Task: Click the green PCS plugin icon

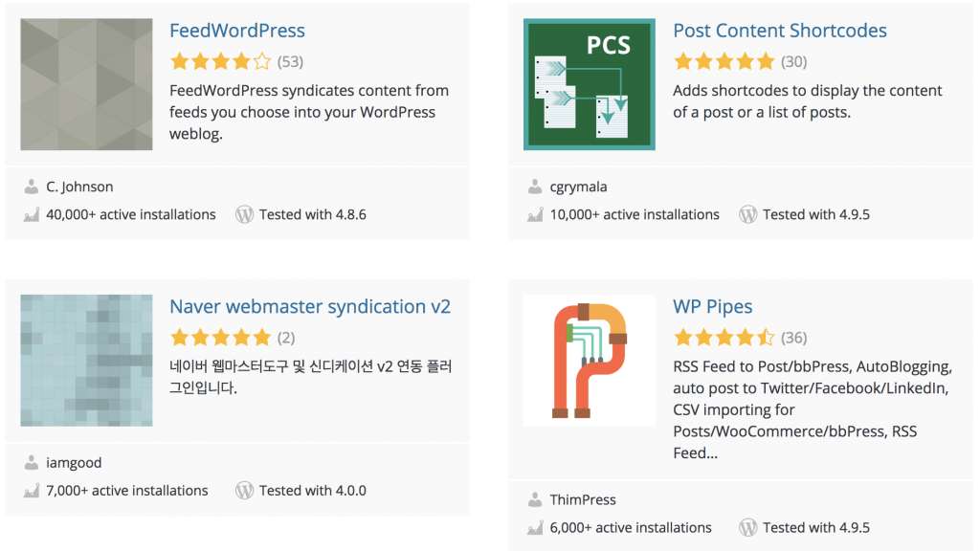Action: tap(589, 84)
